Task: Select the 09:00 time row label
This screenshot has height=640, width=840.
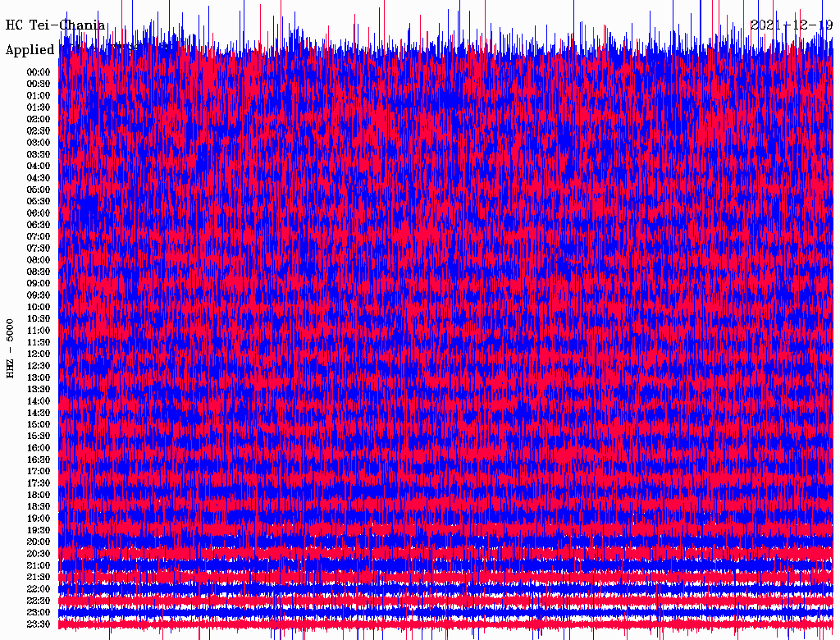Action: click(39, 284)
